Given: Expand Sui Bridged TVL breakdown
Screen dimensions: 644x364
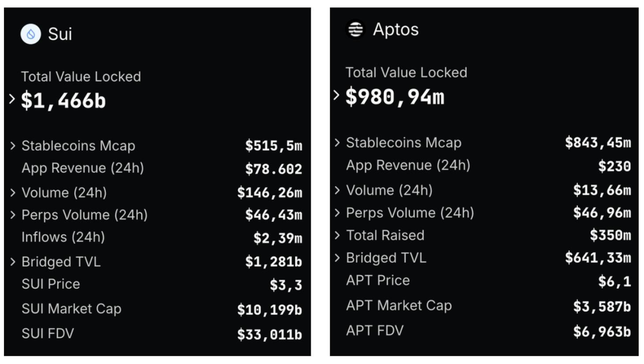Looking at the screenshot, I should coord(12,262).
